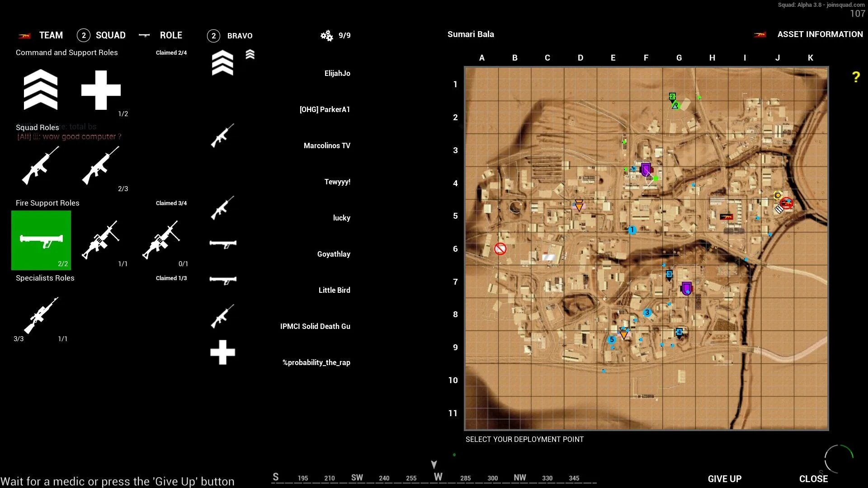Select the Squad Leader role chevron icon
Viewport: 868px width, 488px height.
click(41, 89)
